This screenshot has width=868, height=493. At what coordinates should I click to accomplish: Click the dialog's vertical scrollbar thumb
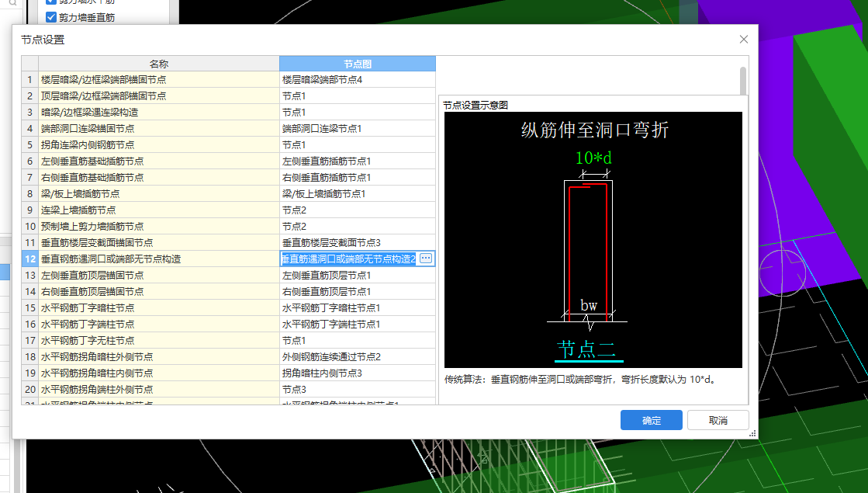pos(743,81)
